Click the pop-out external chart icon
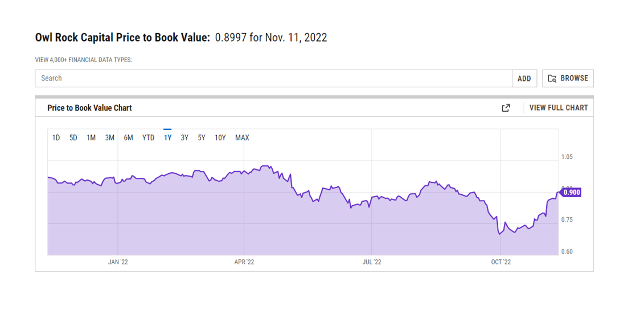 click(506, 108)
